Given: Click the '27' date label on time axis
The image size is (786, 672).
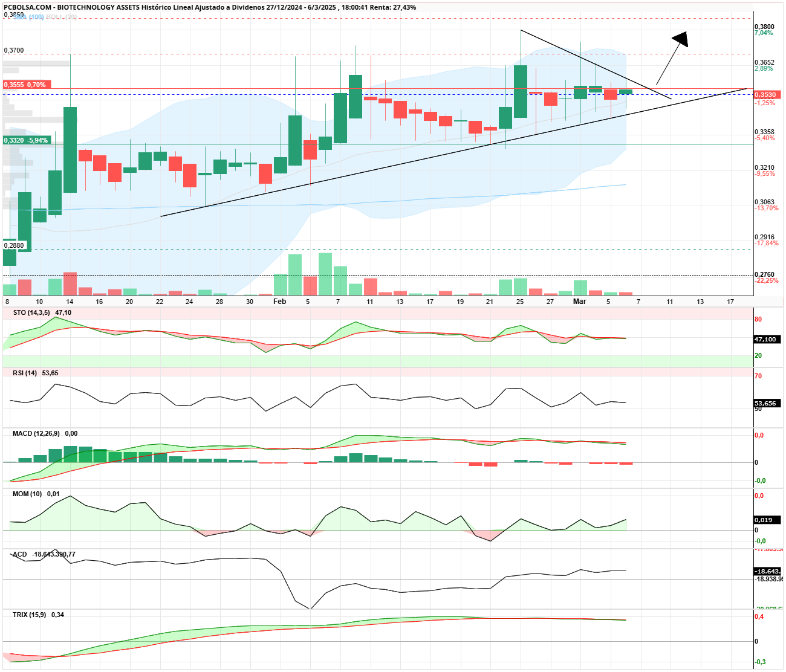Looking at the screenshot, I should click(x=550, y=302).
